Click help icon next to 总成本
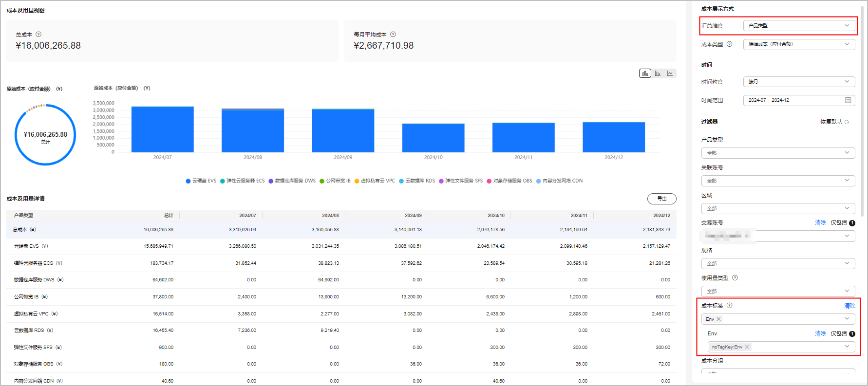The image size is (868, 386). click(x=38, y=35)
